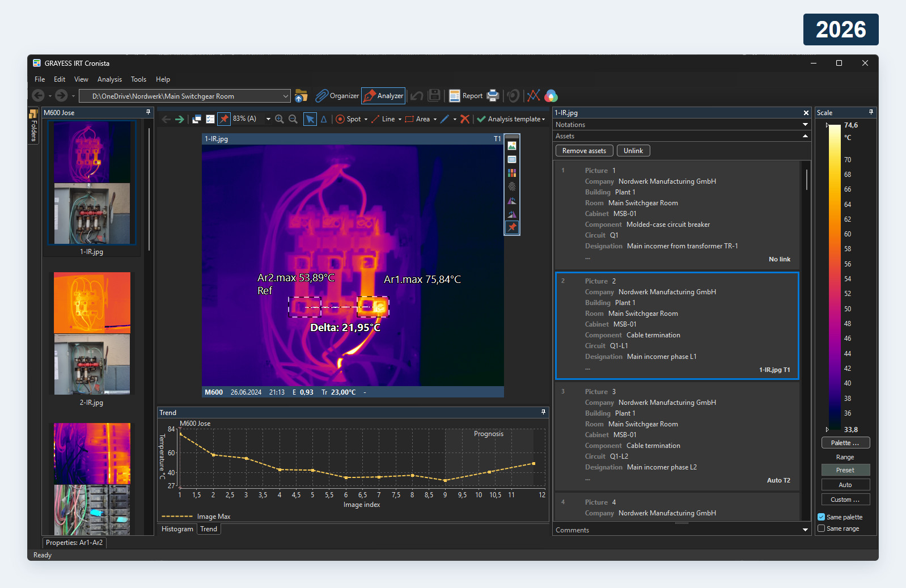Image resolution: width=906 pixels, height=588 pixels.
Task: Open the folder path dropdown
Action: coord(286,96)
